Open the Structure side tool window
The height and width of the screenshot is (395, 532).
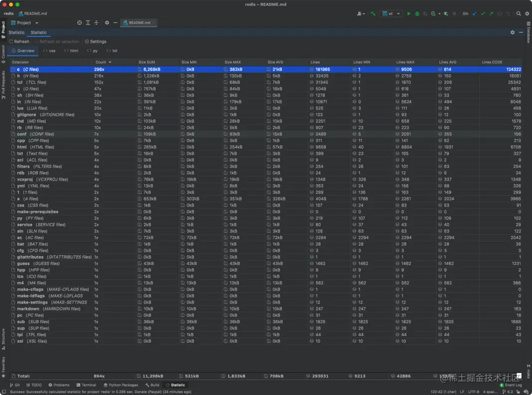[x=3, y=339]
